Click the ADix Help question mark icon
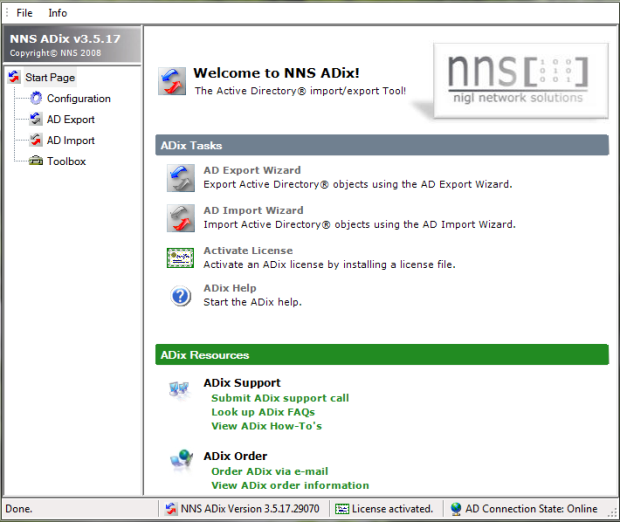This screenshot has height=522, width=620. click(181, 296)
